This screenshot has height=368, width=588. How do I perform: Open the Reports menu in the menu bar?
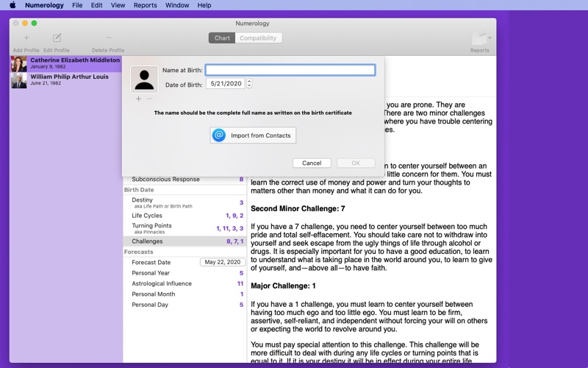click(145, 5)
